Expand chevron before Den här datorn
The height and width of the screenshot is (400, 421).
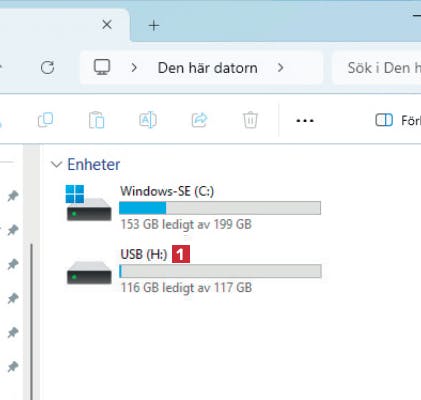point(134,68)
